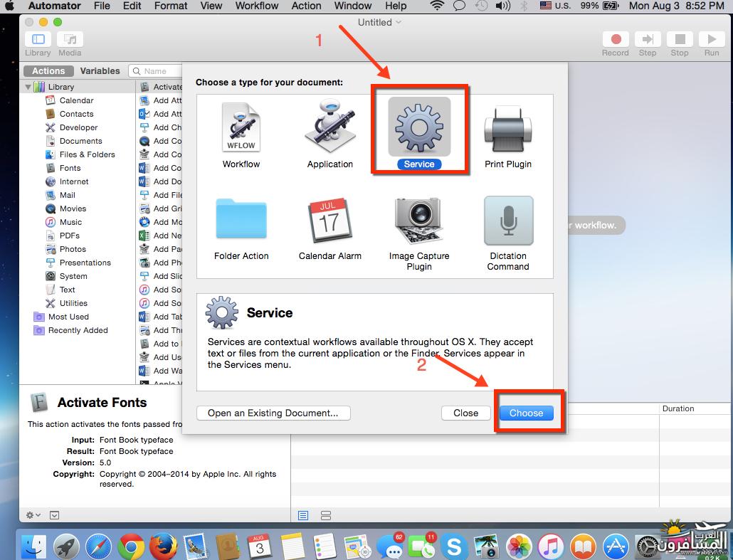Click the Name search field

(x=155, y=71)
